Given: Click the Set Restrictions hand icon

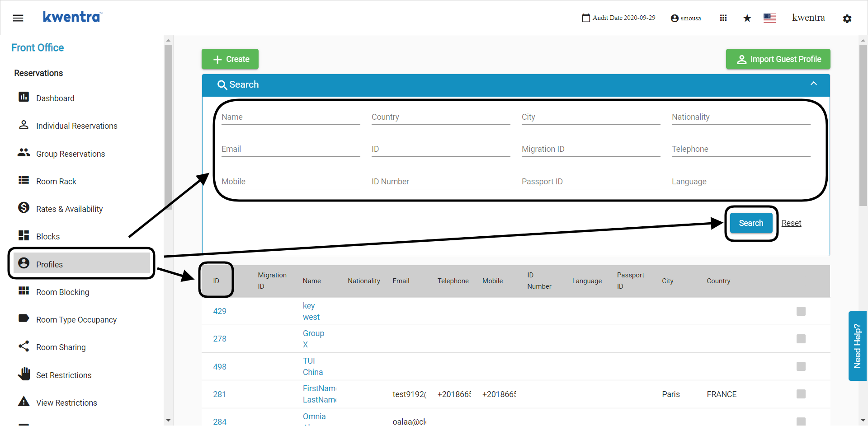Looking at the screenshot, I should click(24, 374).
